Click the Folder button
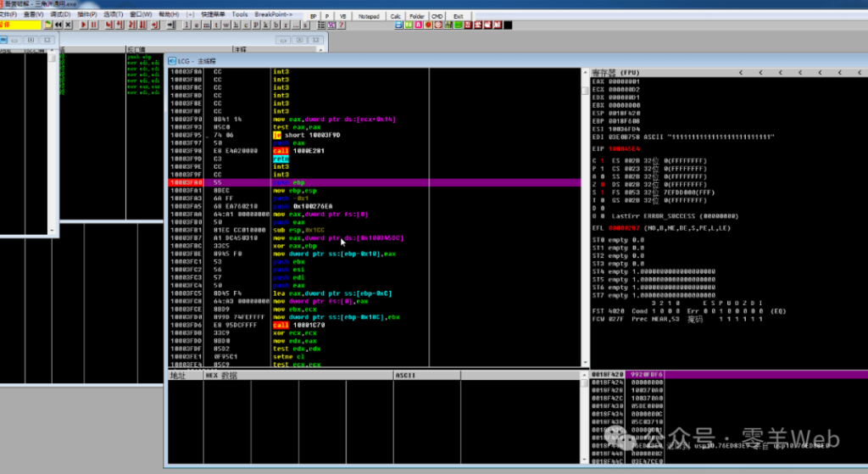The image size is (868, 474). click(x=417, y=16)
